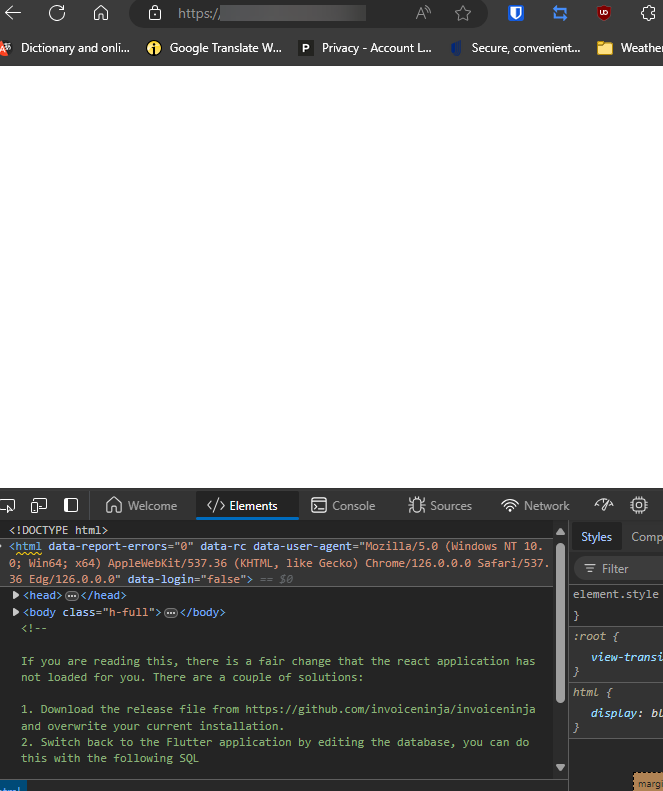Activate the inspect element picker tool
Screen dimensions: 663x791
click(8, 505)
